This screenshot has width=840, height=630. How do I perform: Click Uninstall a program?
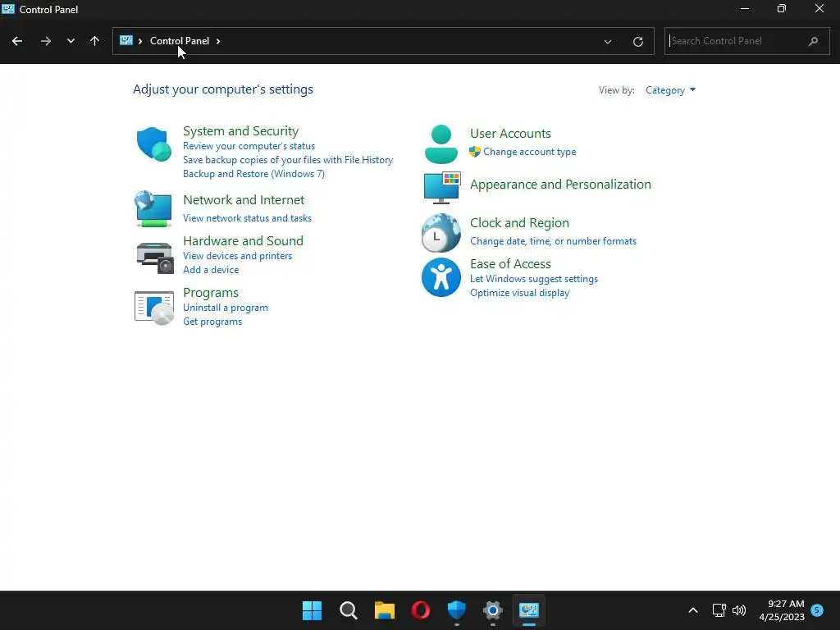click(226, 308)
